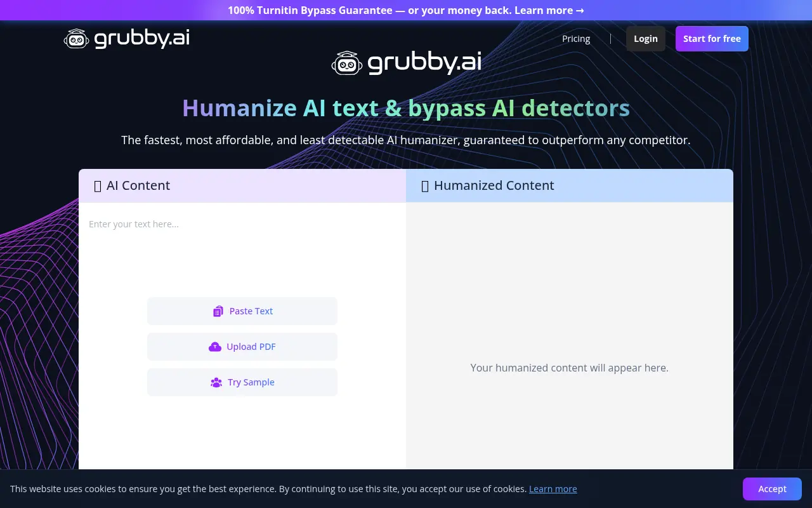
Task: Click the Try Sample option
Action: [x=242, y=382]
